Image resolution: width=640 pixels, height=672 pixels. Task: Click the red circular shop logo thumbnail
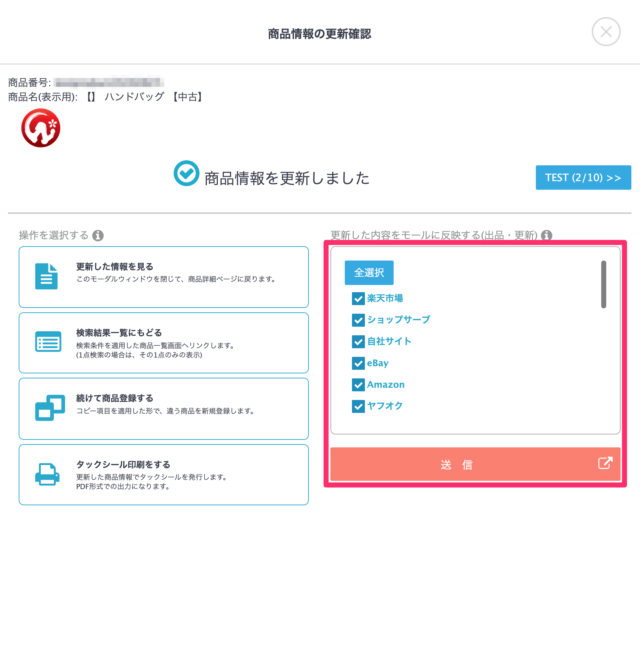[x=41, y=128]
